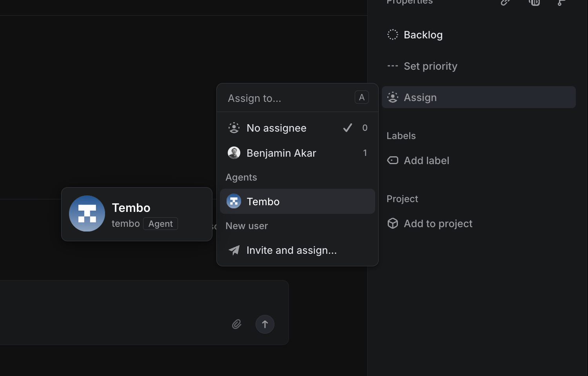
Task: Click the checkmark next to No assignee
Action: (348, 128)
